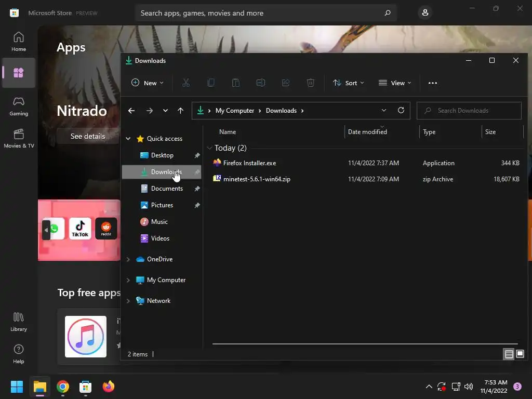Click File Explorer icon on the taskbar
Image resolution: width=532 pixels, height=399 pixels.
[x=39, y=387]
